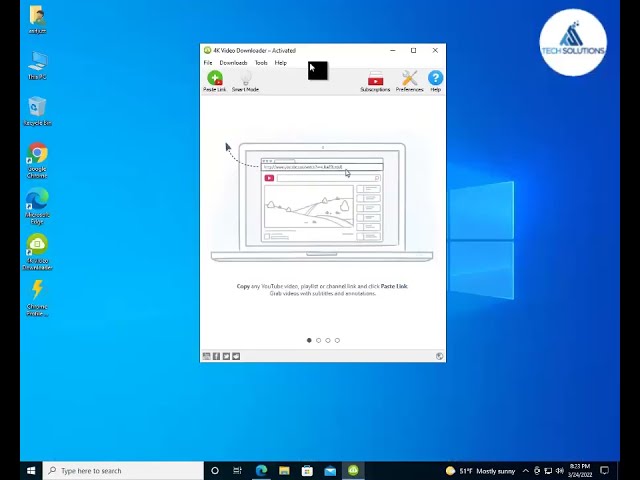Viewport: 640px width, 480px height.
Task: Click the status bar icon right of Twitter
Action: click(x=236, y=356)
